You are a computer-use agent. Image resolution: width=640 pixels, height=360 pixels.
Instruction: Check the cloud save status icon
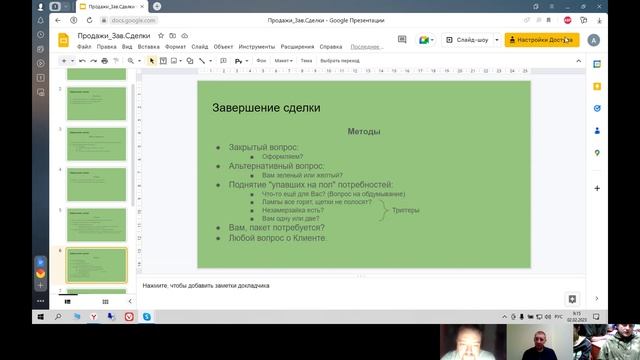(184, 36)
